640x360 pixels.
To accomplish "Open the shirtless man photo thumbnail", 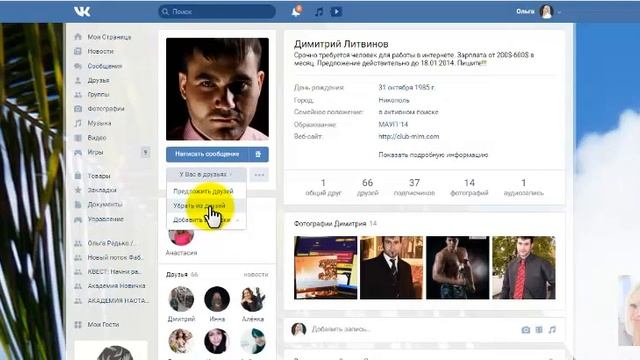I will point(458,268).
